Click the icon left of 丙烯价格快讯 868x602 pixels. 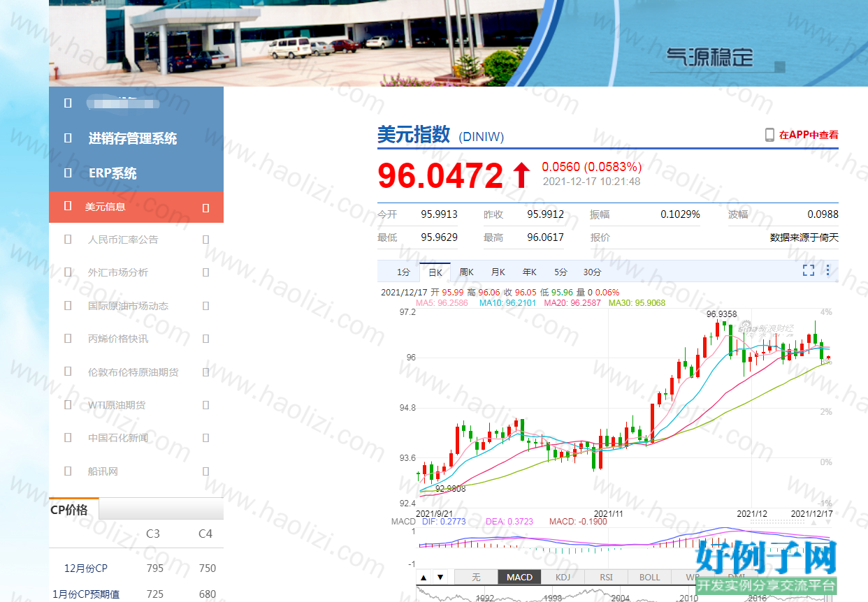pos(68,339)
